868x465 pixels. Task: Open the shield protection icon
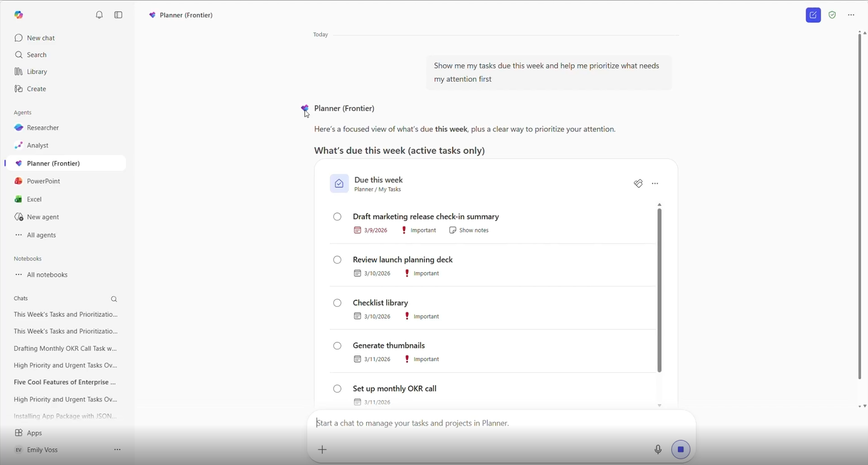click(832, 15)
